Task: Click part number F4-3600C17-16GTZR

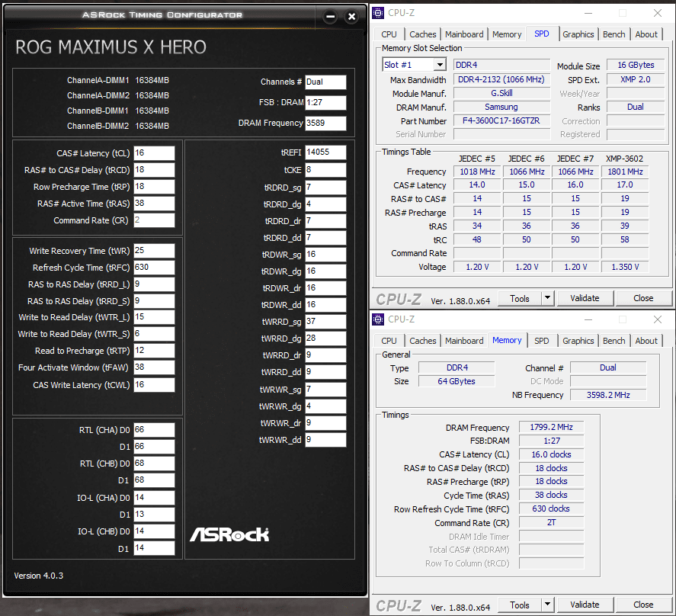Action: [x=501, y=120]
